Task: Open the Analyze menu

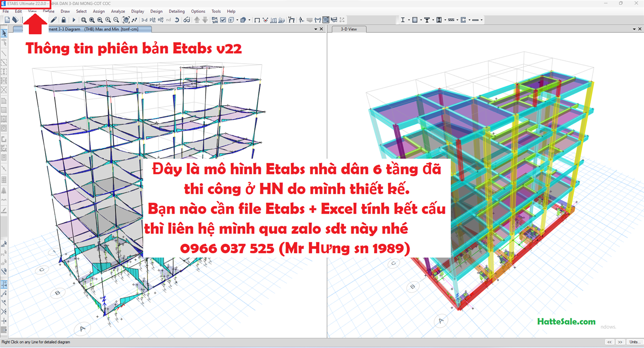Action: point(118,11)
